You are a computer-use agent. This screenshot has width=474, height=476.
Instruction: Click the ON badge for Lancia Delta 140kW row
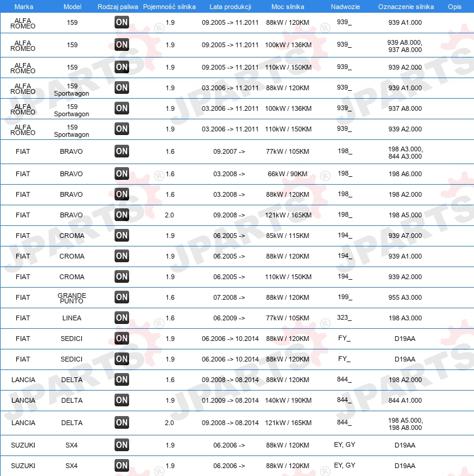click(122, 400)
